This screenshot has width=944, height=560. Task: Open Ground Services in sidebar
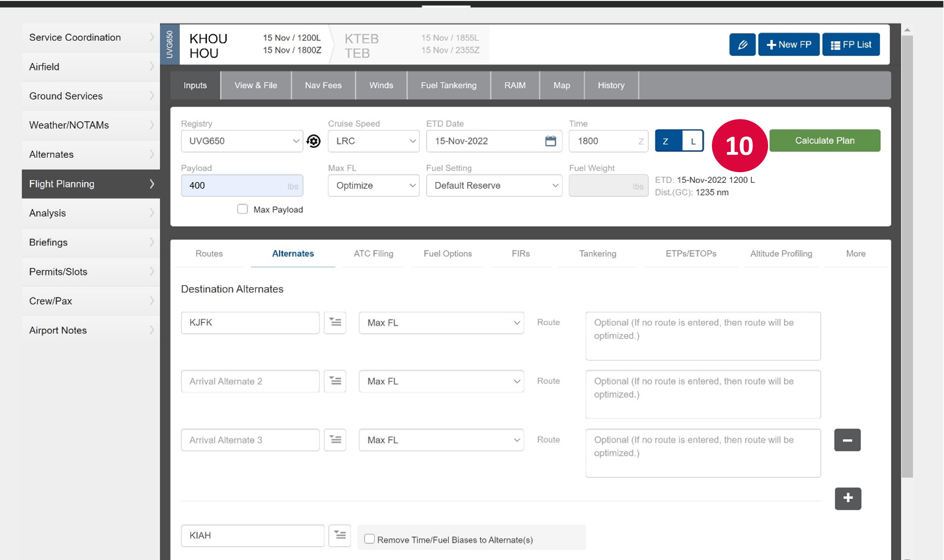(90, 96)
